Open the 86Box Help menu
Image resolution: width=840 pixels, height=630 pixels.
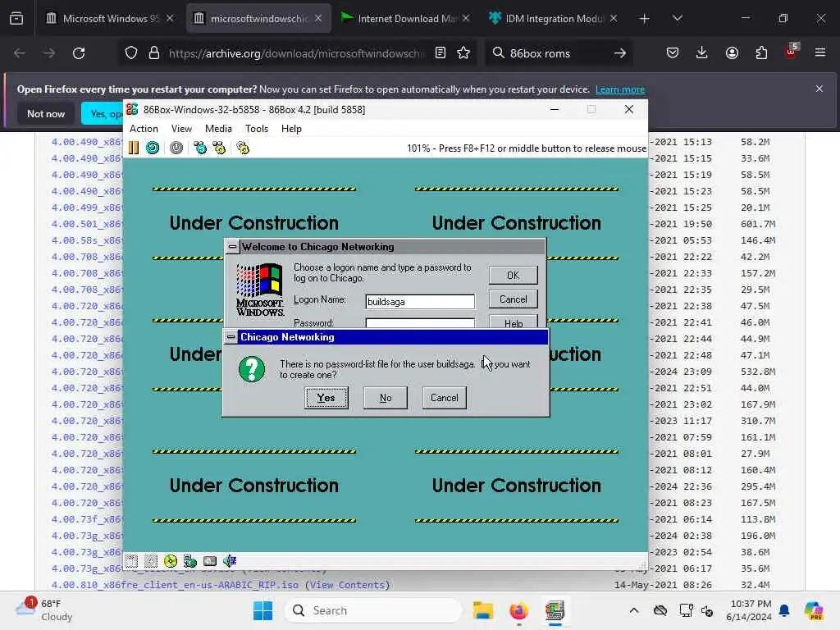(x=291, y=129)
